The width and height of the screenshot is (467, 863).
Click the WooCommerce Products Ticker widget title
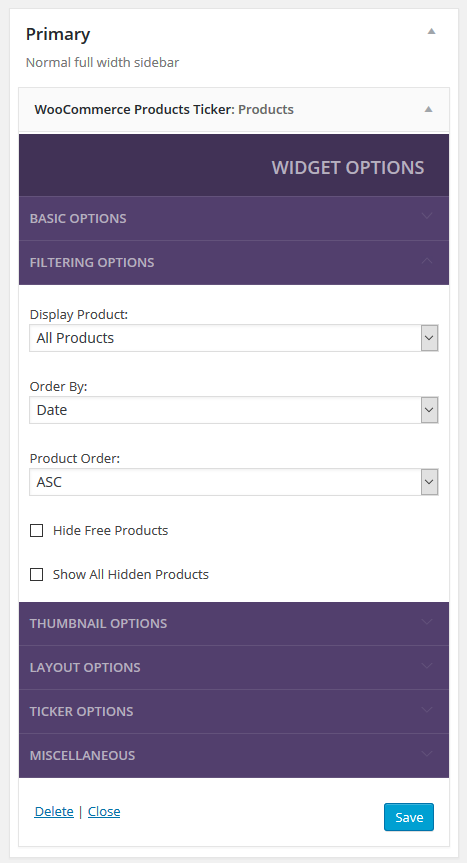(x=164, y=110)
